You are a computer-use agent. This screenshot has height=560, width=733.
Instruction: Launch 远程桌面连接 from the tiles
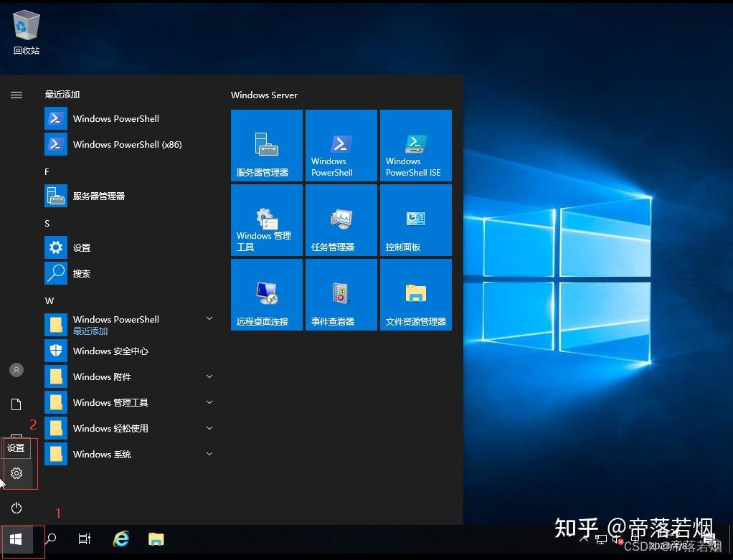click(266, 294)
